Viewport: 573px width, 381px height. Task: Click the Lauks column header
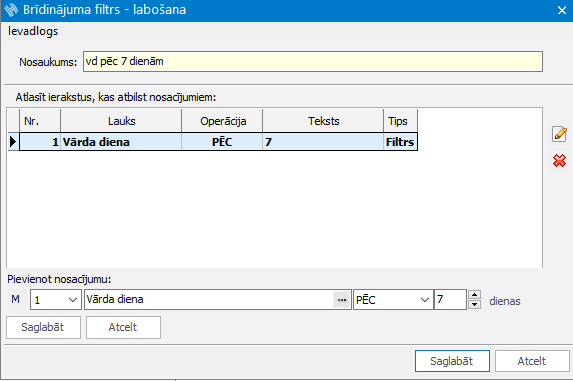121,121
